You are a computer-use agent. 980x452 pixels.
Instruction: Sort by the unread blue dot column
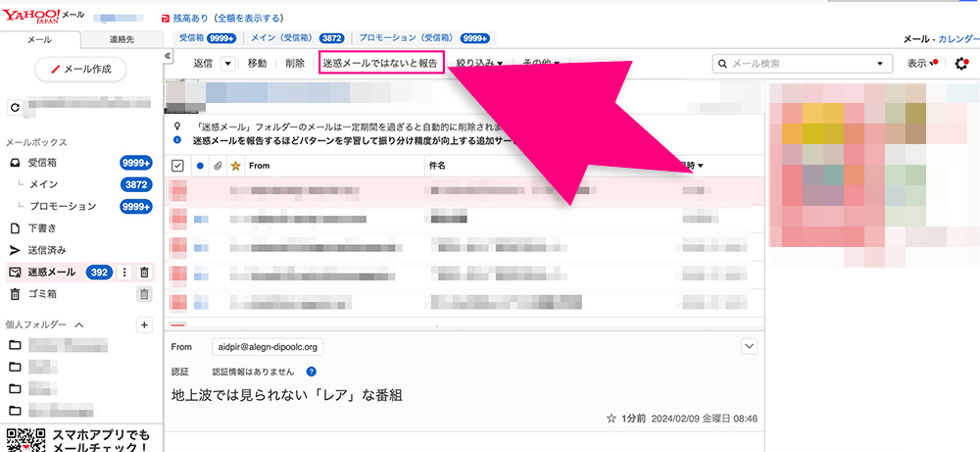(200, 166)
